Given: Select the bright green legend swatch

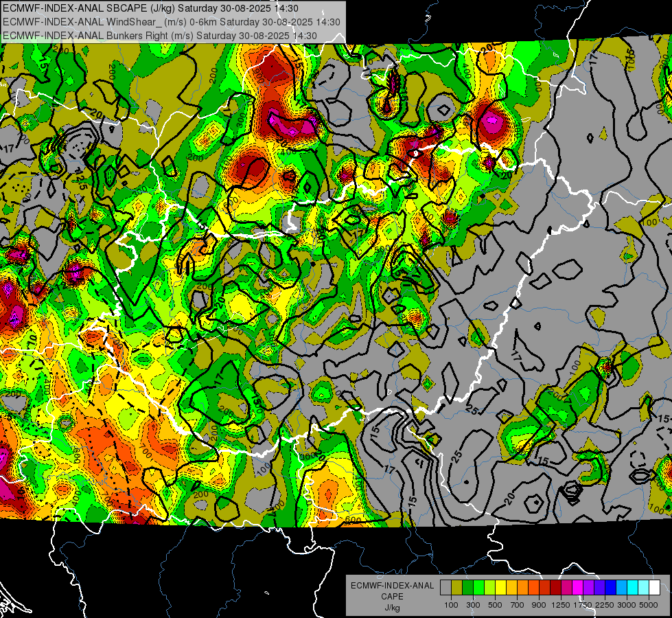Looking at the screenshot, I should [478, 588].
